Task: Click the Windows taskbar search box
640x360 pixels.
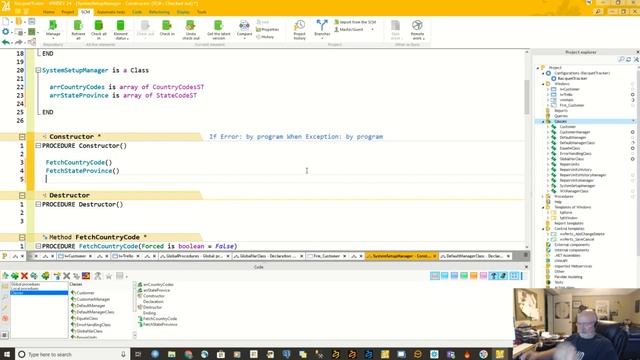Action: (73, 354)
